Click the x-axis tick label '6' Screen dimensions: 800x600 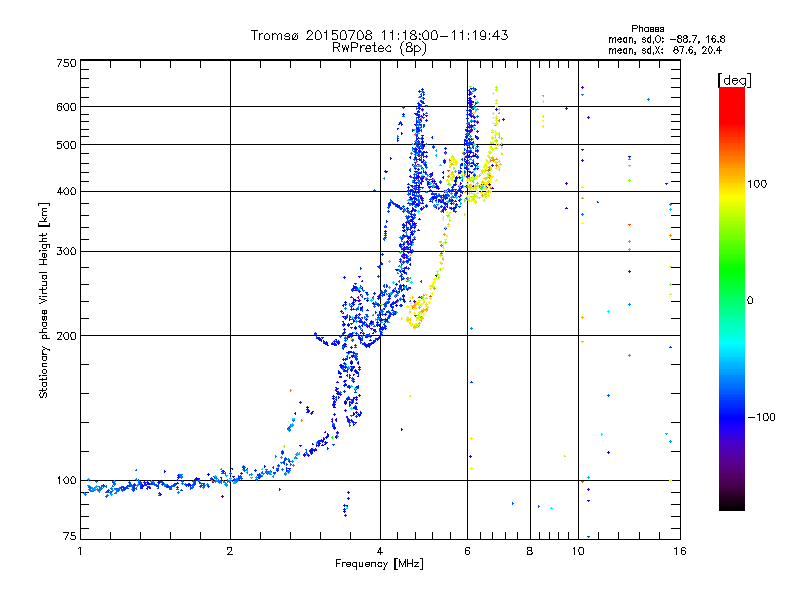coord(467,551)
